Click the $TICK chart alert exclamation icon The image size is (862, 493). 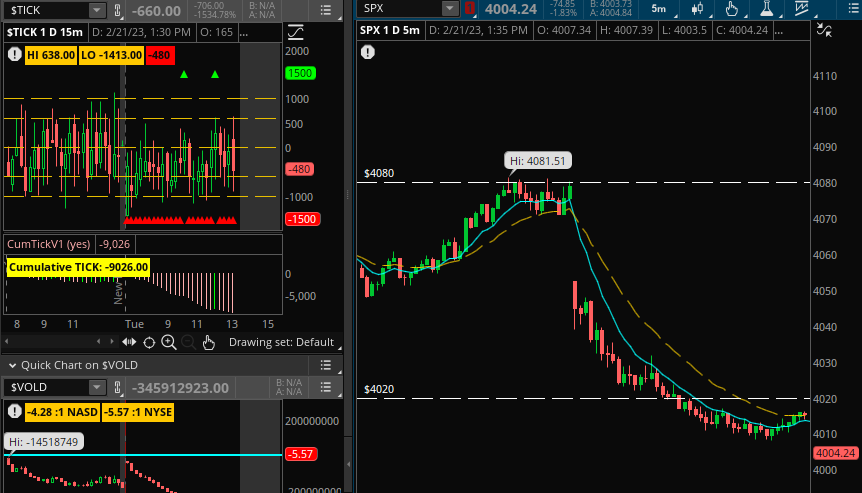15,54
